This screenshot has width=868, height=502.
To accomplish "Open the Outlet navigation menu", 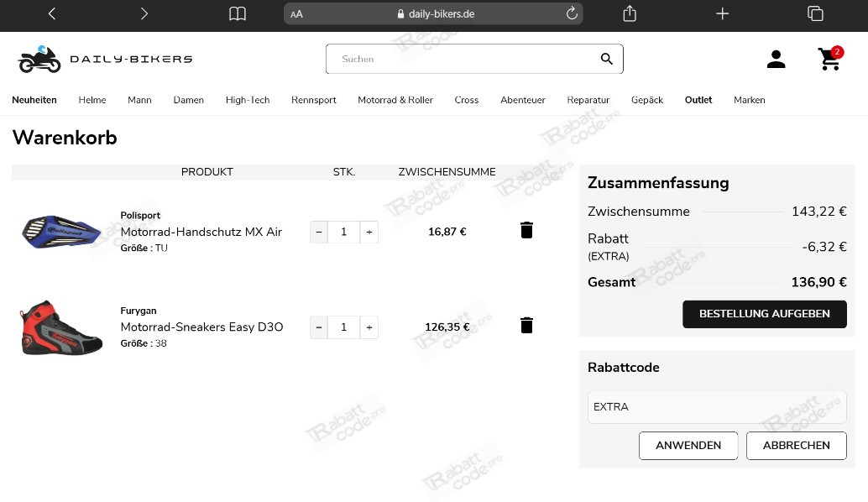I will [698, 100].
